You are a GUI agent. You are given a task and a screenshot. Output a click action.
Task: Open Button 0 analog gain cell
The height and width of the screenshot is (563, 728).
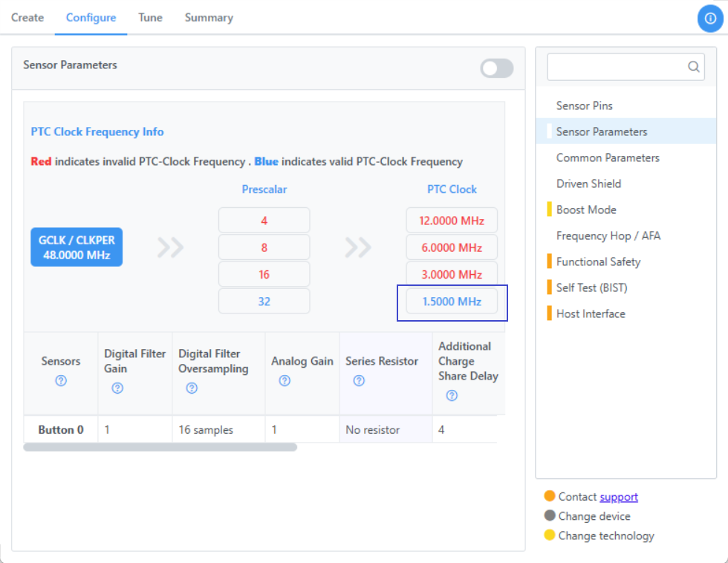pos(302,430)
